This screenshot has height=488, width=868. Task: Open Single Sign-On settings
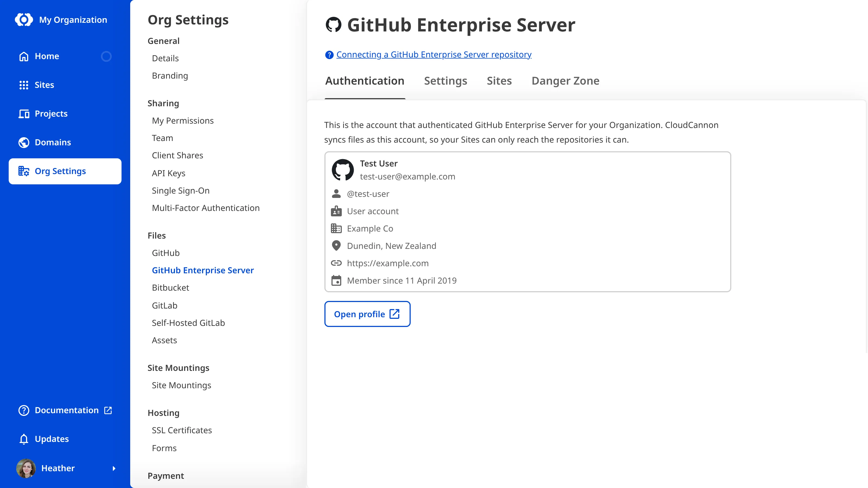coord(181,191)
